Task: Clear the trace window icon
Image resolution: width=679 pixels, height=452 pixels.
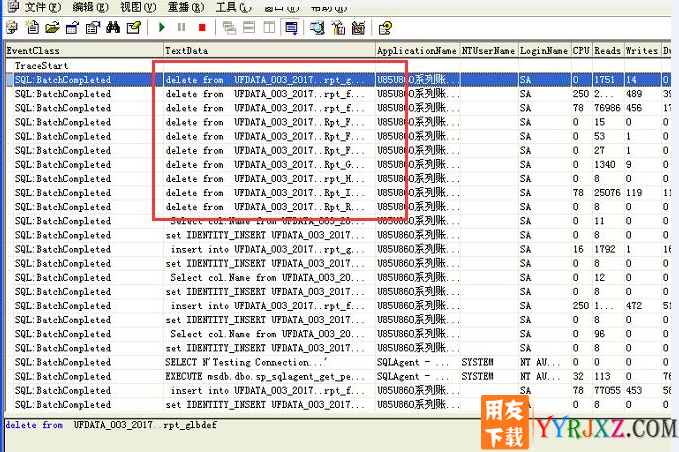Action: pyautogui.click(x=134, y=28)
